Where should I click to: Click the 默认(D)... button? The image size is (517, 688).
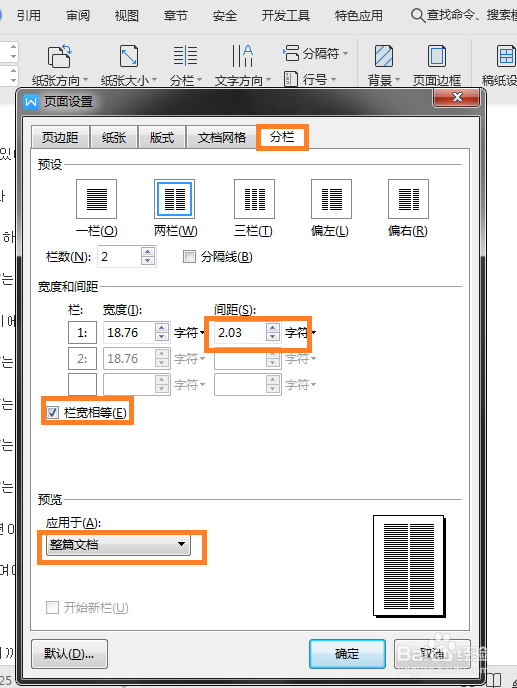tap(69, 654)
